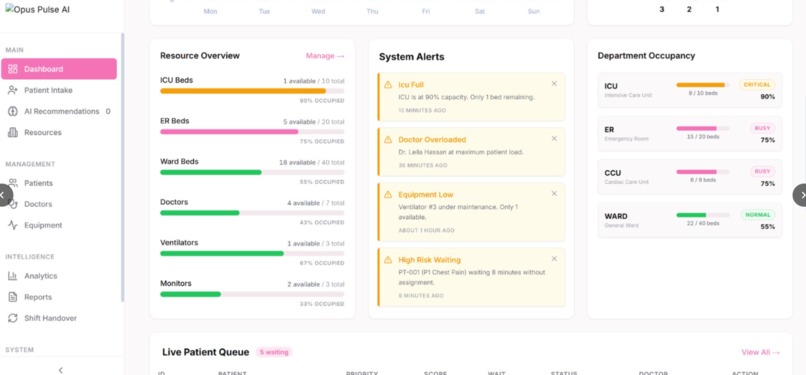Click the High Risk Waiting warning icon

coord(388,259)
